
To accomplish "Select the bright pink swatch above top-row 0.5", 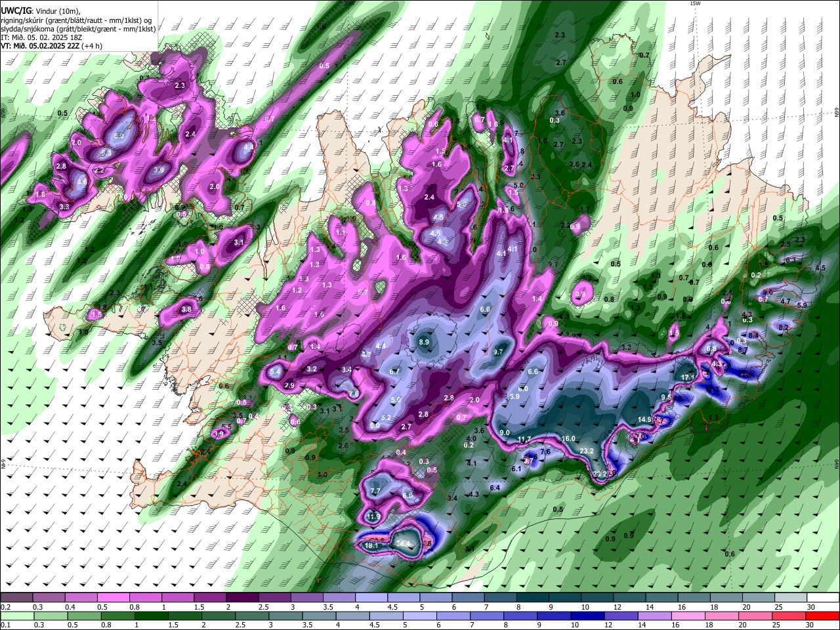I will point(113,597).
